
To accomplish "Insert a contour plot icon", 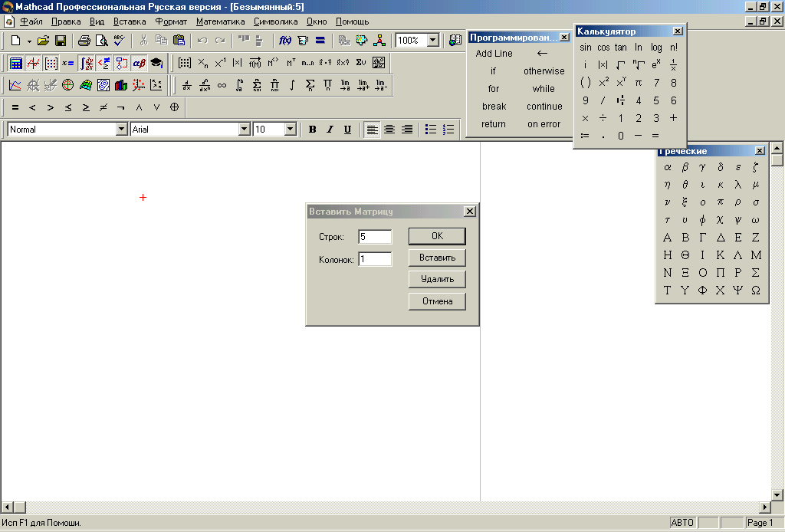I will (103, 85).
